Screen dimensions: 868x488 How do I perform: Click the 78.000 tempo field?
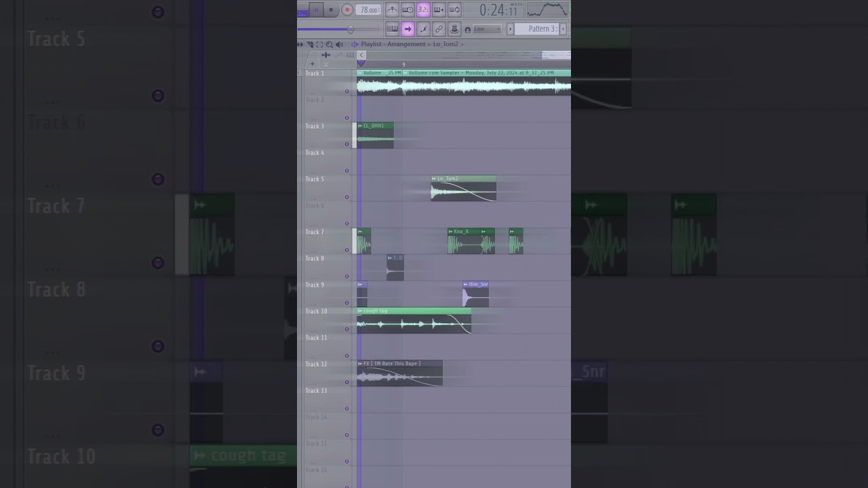click(x=370, y=9)
